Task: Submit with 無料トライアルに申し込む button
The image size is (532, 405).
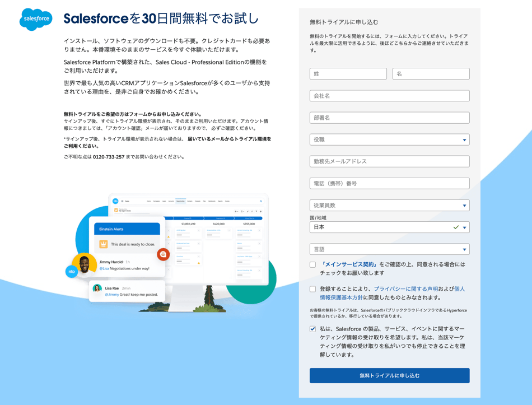Action: point(390,375)
